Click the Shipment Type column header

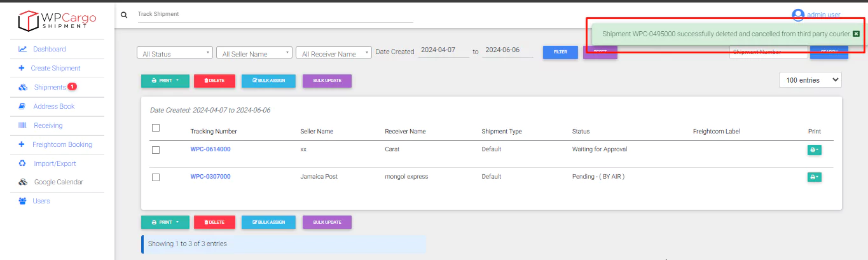pos(502,132)
